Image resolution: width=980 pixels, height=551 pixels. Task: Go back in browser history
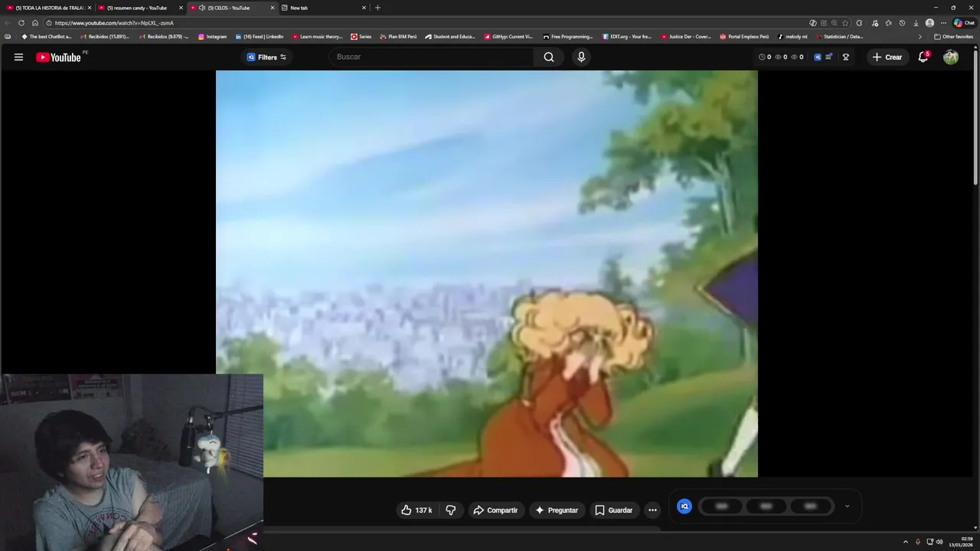click(x=8, y=23)
